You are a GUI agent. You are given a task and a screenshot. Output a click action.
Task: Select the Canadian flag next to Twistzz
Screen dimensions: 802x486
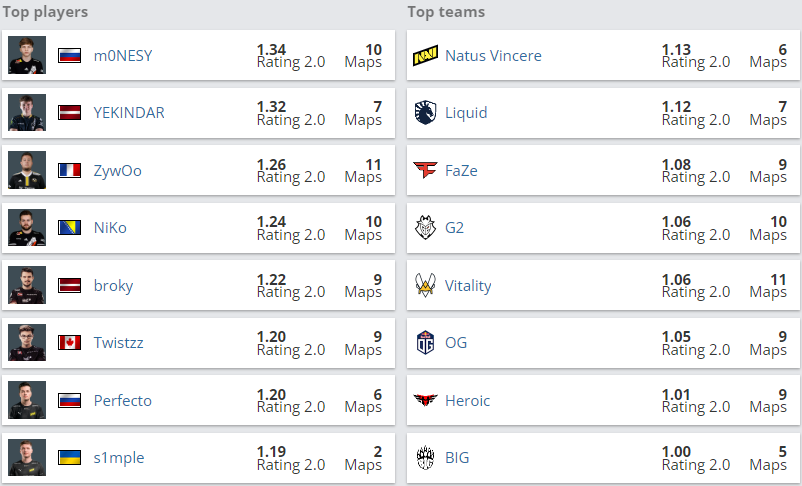pos(70,342)
